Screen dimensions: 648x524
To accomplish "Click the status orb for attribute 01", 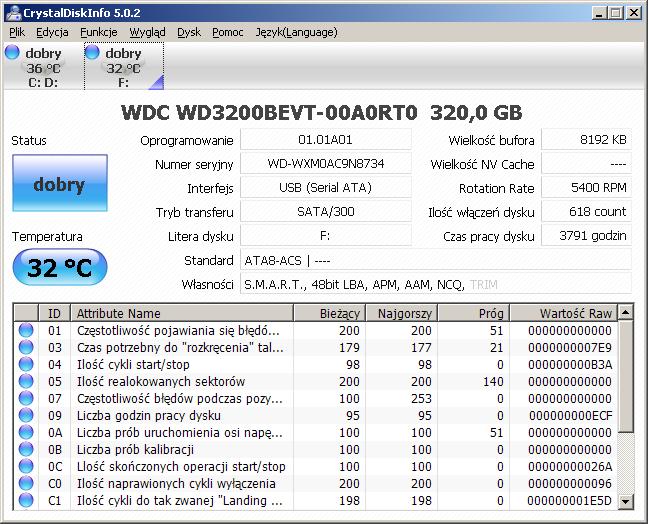I will 26,330.
